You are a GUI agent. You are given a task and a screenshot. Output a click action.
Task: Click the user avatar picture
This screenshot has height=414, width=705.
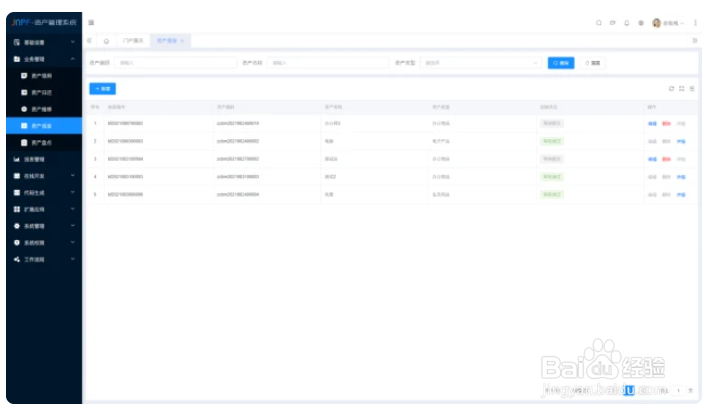pyautogui.click(x=656, y=23)
